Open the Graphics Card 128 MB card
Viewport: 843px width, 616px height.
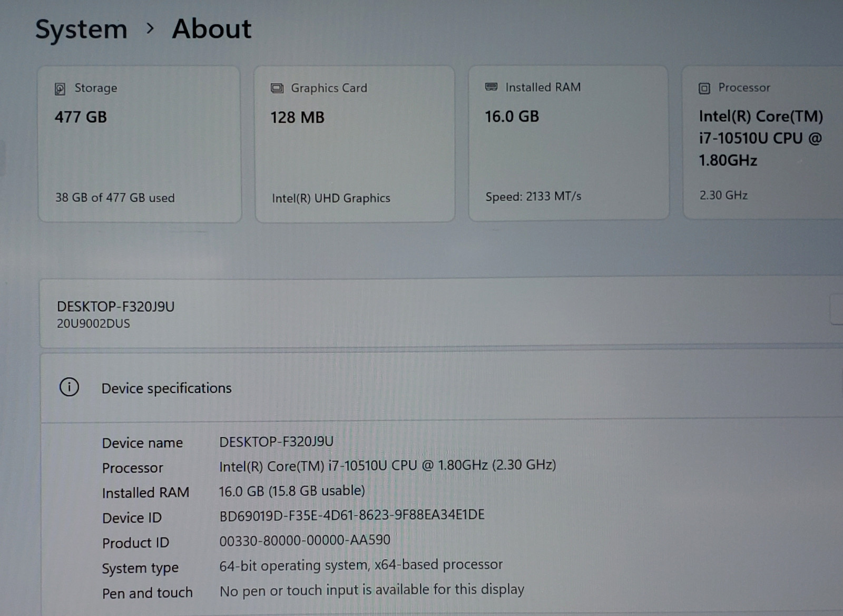(355, 144)
